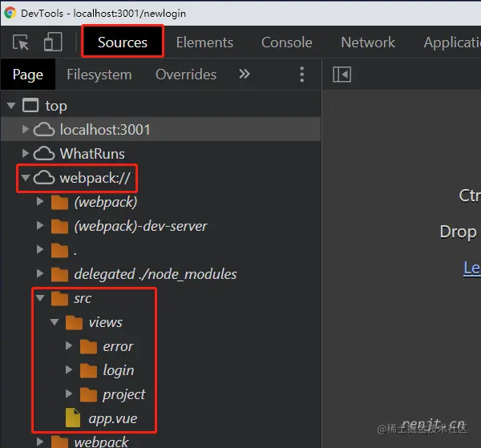This screenshot has width=481, height=448.
Task: Expand the (webpack)-dev-server folder arrow
Action: [x=40, y=225]
